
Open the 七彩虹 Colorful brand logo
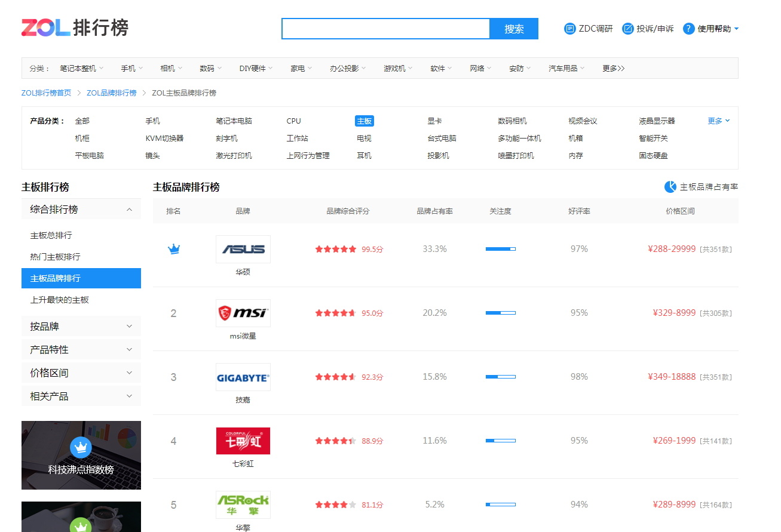(x=243, y=441)
